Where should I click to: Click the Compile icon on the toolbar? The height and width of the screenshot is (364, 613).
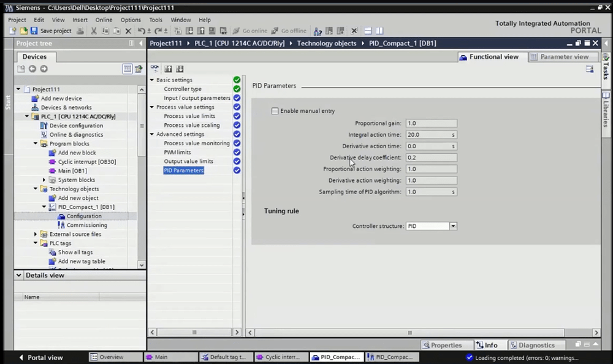pyautogui.click(x=177, y=31)
